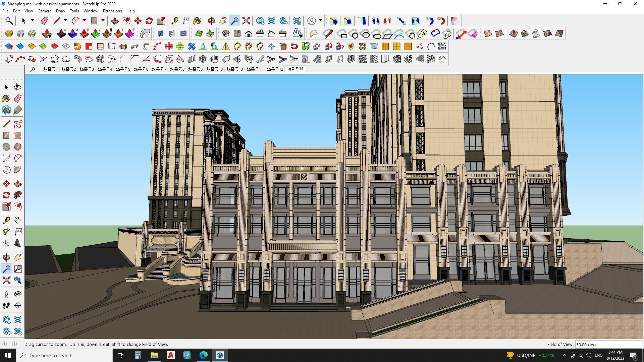Click the signed-in user profile icon
Screen dimensions: 644x362
312,21
